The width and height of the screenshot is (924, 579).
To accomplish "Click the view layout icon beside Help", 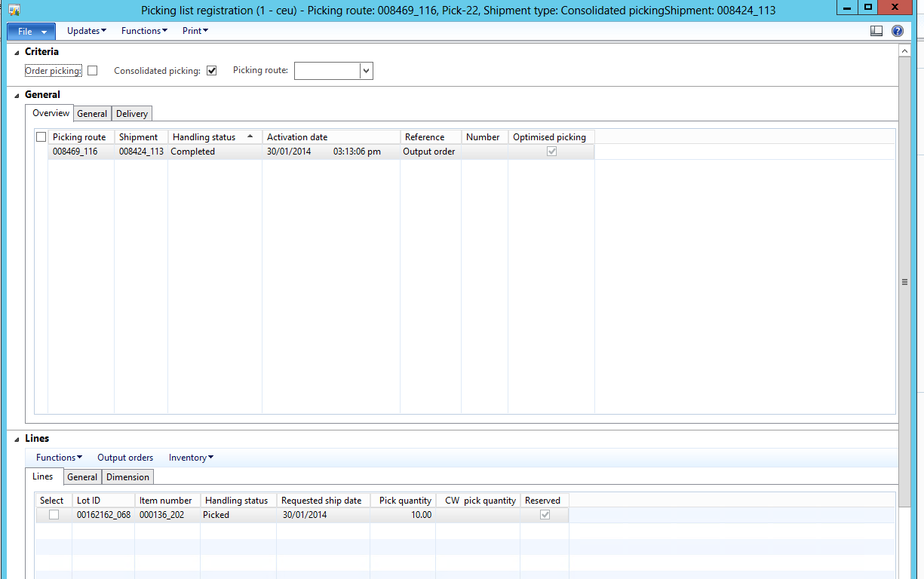I will pos(876,31).
